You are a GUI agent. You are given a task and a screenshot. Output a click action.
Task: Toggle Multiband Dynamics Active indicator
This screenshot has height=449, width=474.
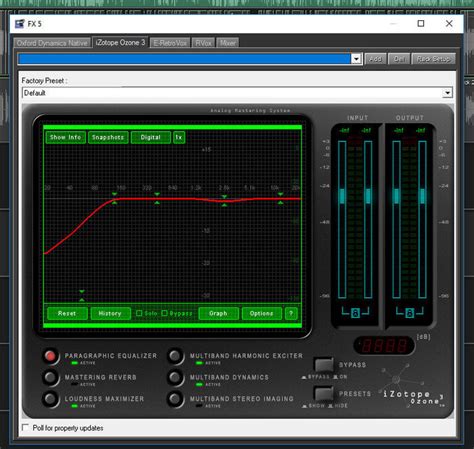(199, 384)
